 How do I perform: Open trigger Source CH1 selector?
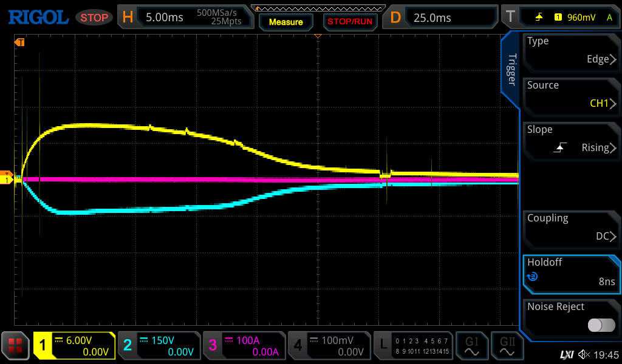pos(571,95)
